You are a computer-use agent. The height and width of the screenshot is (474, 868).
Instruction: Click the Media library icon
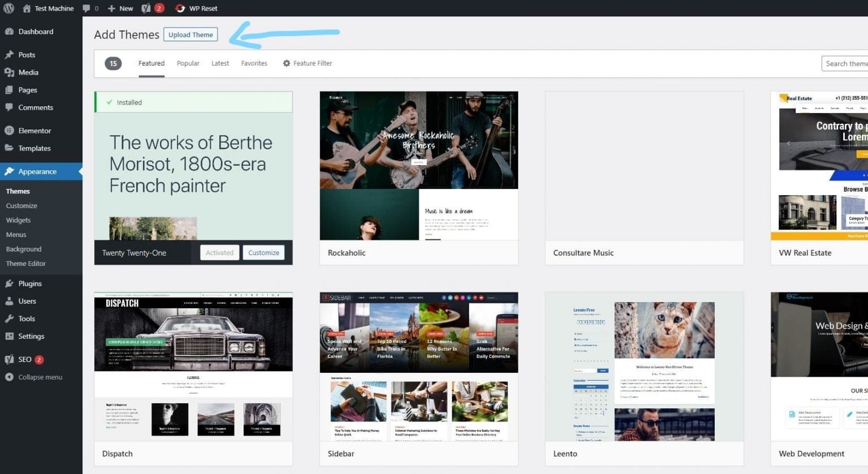point(9,72)
